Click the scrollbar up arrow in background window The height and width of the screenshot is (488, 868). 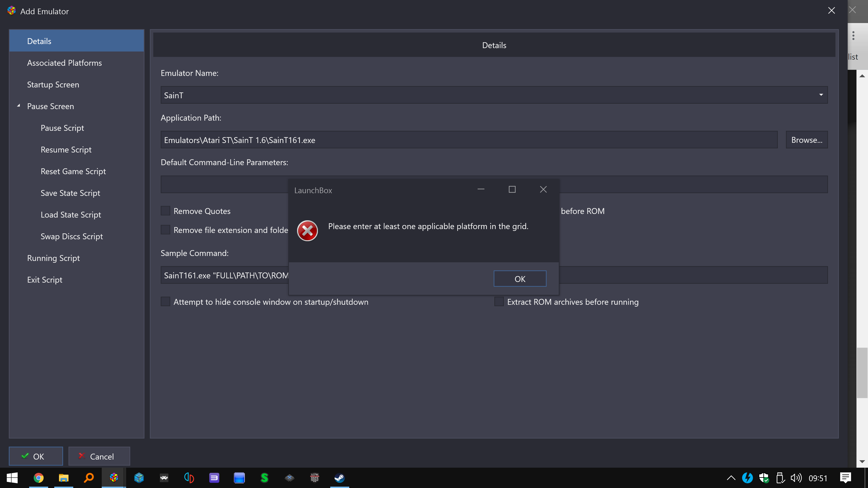click(x=862, y=76)
